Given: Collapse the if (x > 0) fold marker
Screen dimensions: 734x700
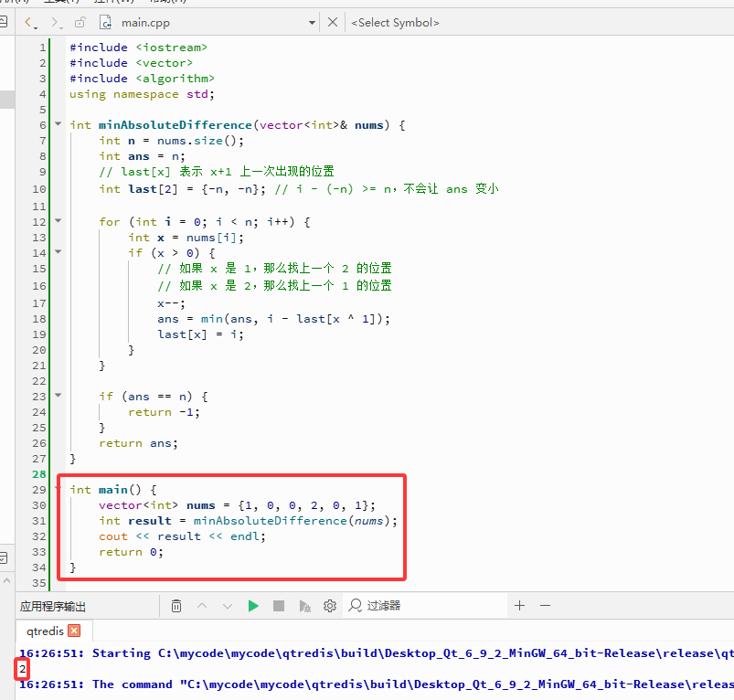Looking at the screenshot, I should coord(59,251).
